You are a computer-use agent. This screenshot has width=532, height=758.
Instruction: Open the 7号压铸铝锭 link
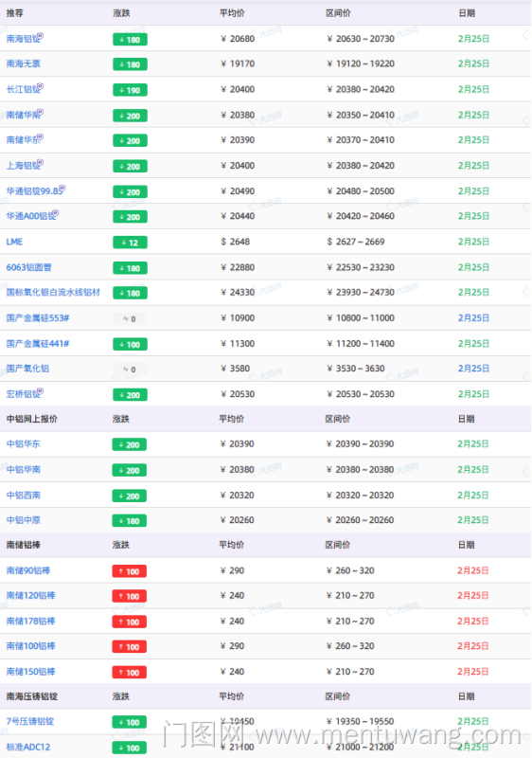point(30,722)
